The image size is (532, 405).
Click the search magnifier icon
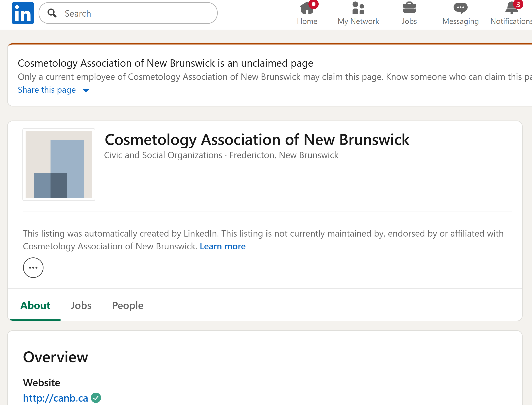tap(52, 13)
